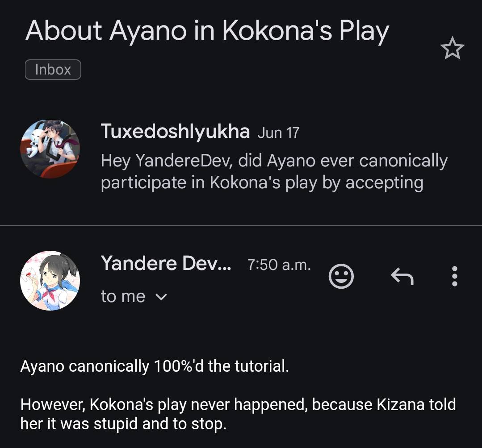The image size is (482, 448).
Task: Star this email conversation
Action: (452, 48)
